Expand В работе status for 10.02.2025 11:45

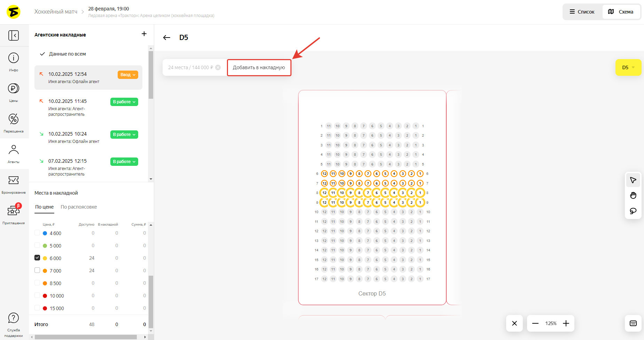(x=124, y=102)
